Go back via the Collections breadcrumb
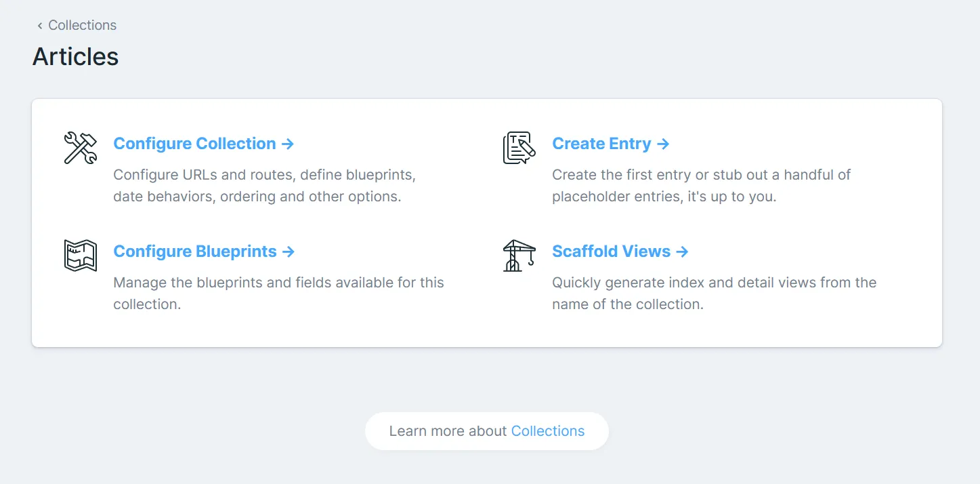980x484 pixels. 82,26
